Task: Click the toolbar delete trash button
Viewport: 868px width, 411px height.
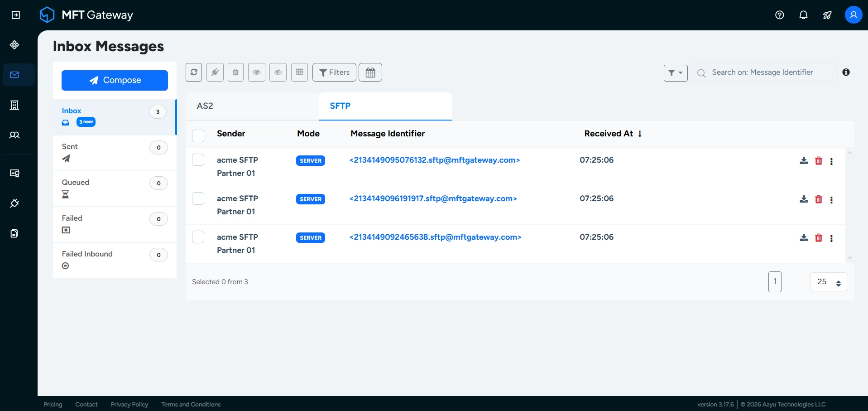Action: click(235, 72)
